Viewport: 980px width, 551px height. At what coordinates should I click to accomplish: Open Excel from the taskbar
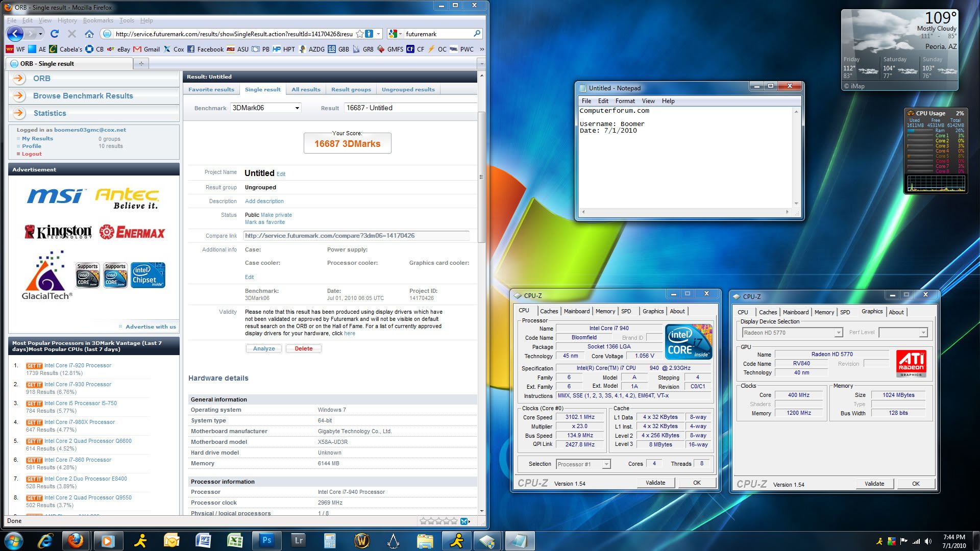pyautogui.click(x=235, y=541)
